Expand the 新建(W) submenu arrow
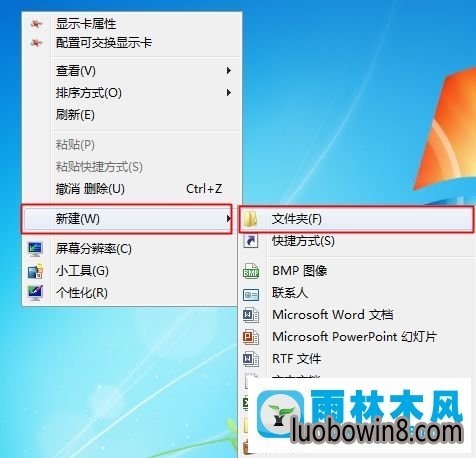Image resolution: width=476 pixels, height=458 pixels. (x=228, y=219)
